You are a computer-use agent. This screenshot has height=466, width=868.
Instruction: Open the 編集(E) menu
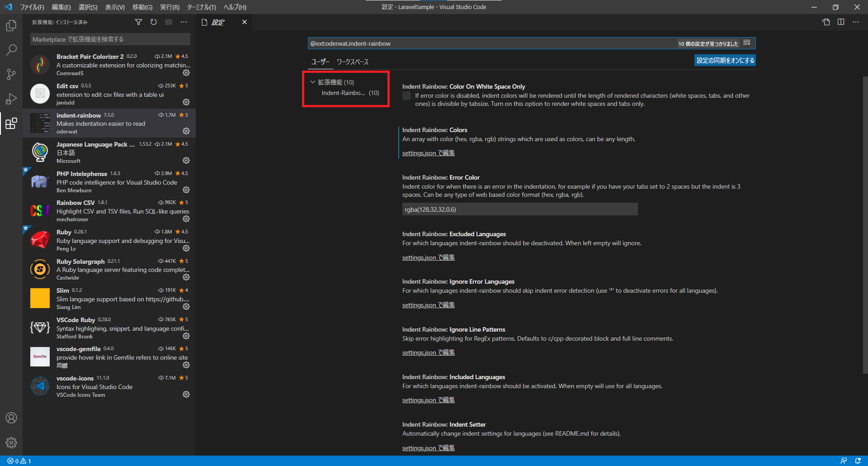61,7
